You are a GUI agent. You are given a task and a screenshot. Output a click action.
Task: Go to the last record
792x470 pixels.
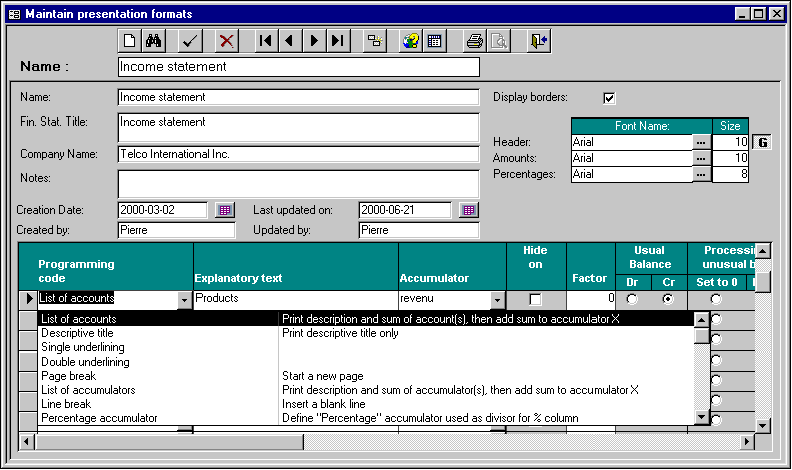tap(338, 41)
